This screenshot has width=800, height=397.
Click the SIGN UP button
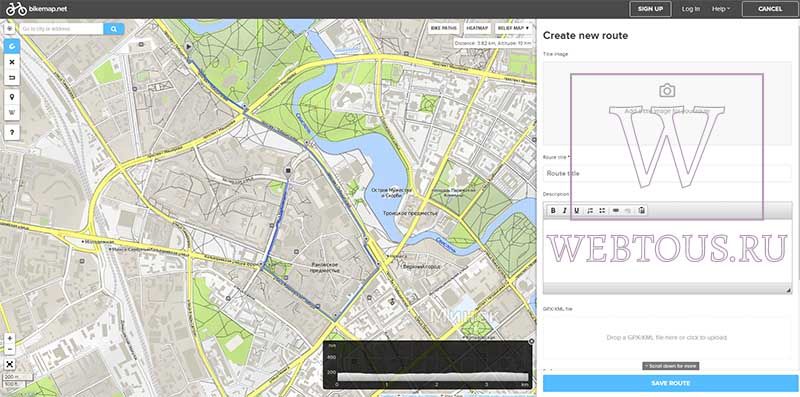point(651,9)
